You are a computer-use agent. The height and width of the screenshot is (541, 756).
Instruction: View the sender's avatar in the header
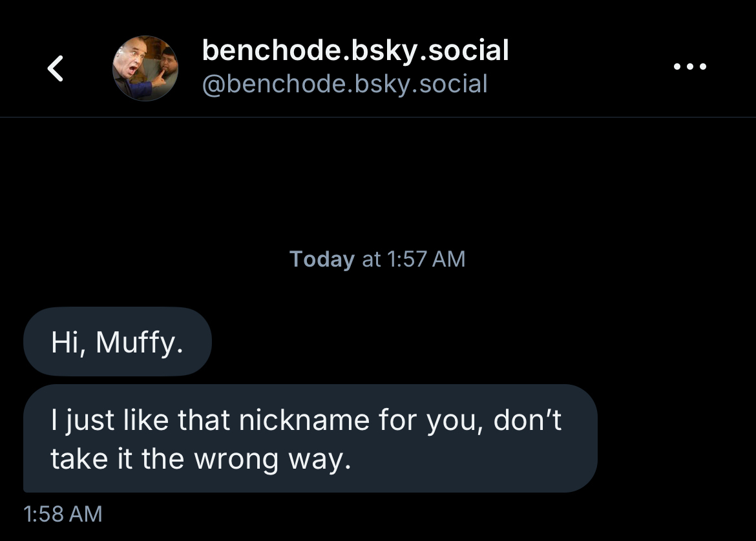(145, 68)
